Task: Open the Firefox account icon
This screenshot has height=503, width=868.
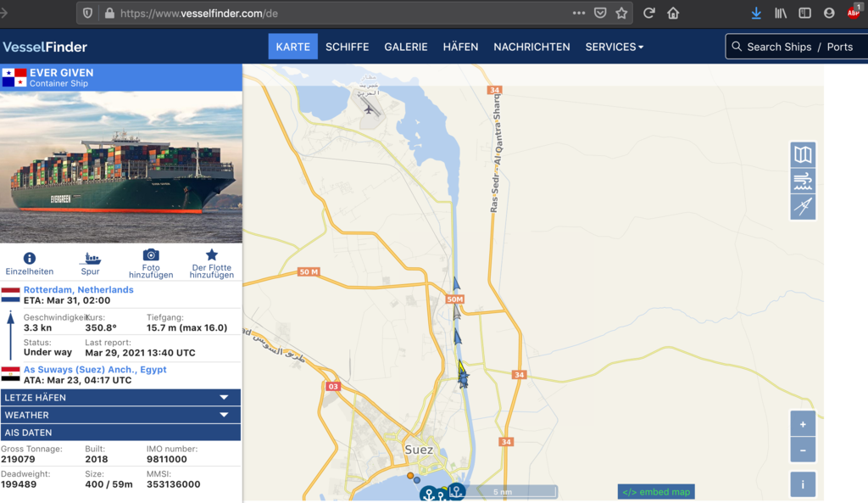Action: pyautogui.click(x=829, y=14)
